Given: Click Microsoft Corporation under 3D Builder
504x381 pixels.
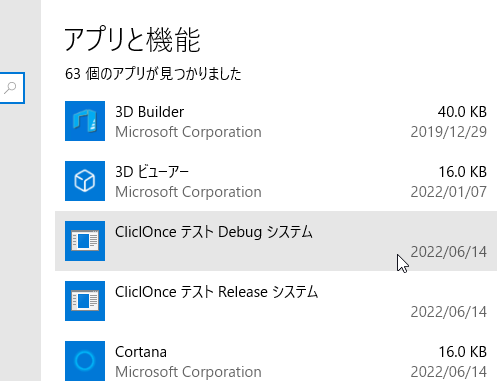Looking at the screenshot, I should point(188,132).
